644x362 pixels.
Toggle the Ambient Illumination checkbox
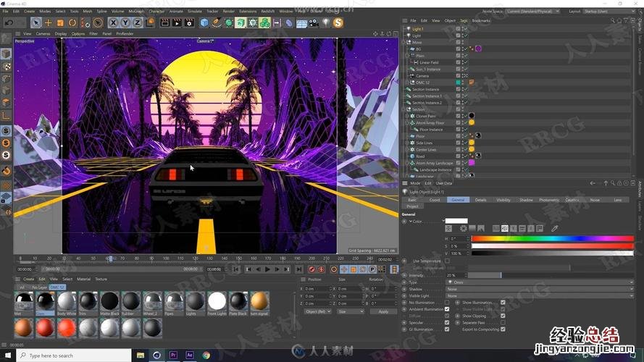[x=447, y=309]
